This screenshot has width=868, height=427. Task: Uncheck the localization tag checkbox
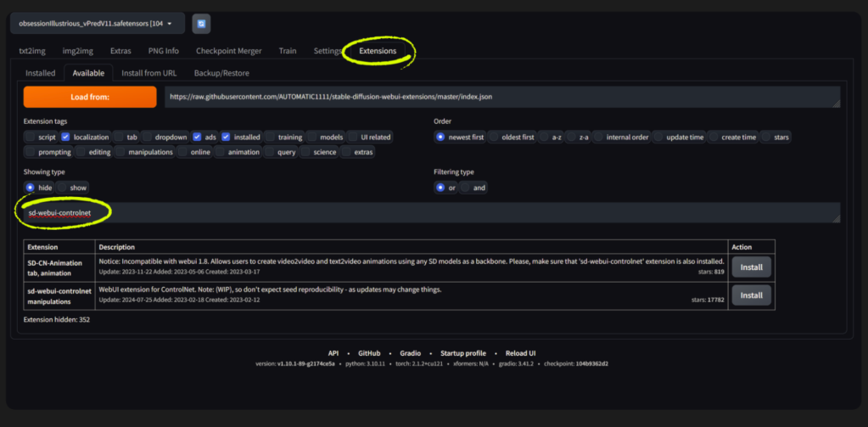pos(65,137)
